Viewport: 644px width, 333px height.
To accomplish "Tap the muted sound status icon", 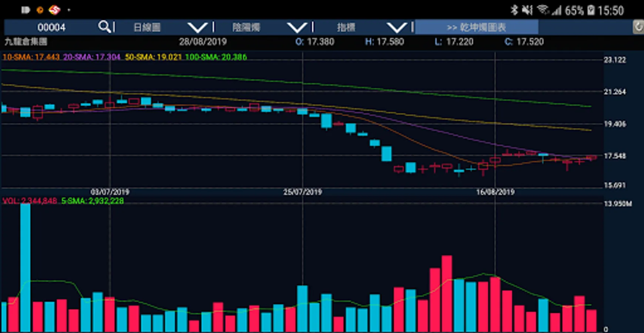I will (x=527, y=10).
